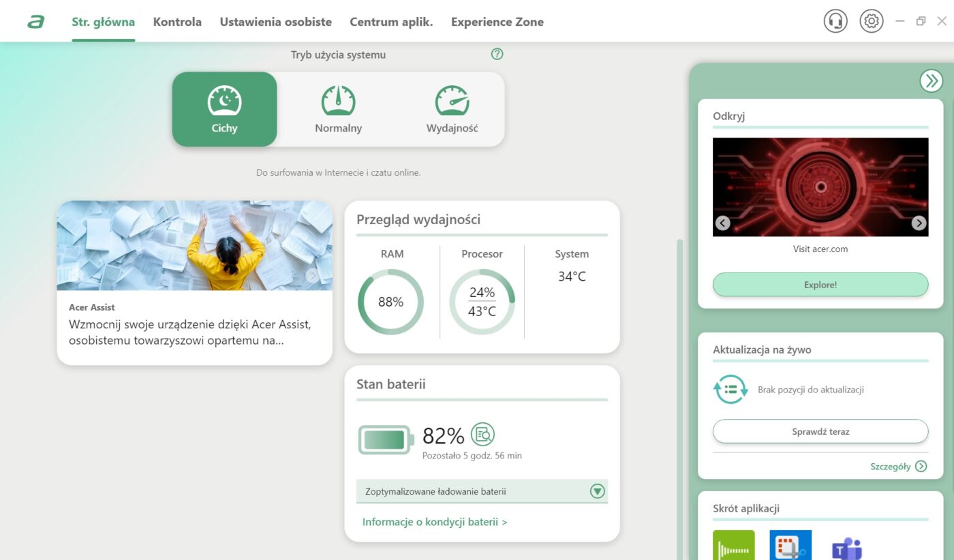The height and width of the screenshot is (560, 954).
Task: Select the Wydajność system mode
Action: [452, 109]
